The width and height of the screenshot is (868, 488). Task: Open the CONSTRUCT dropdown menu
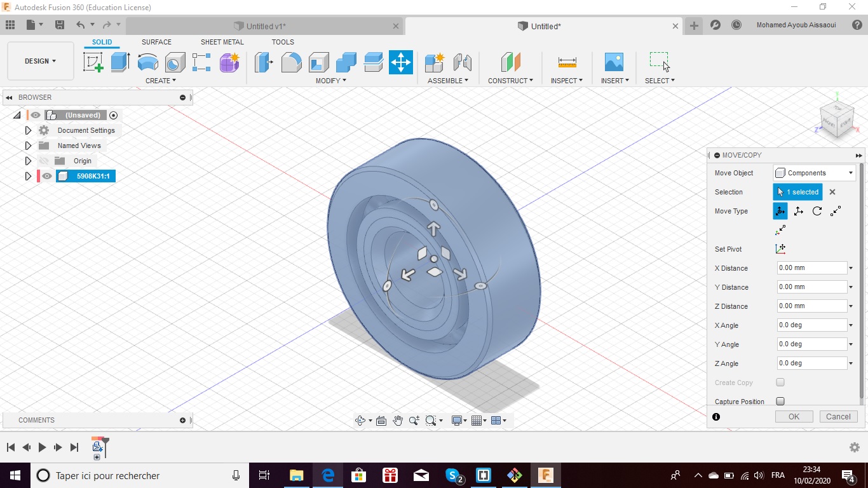(x=510, y=81)
